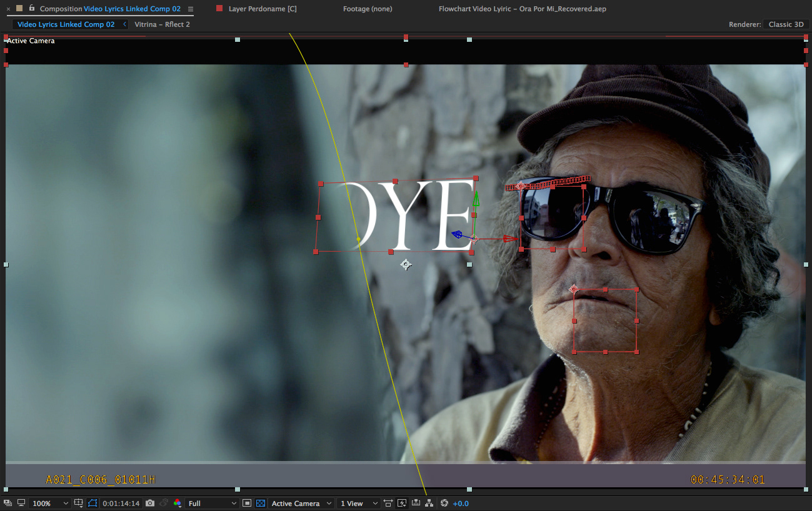
Task: Open the composition flowchart icon
Action: click(x=429, y=504)
